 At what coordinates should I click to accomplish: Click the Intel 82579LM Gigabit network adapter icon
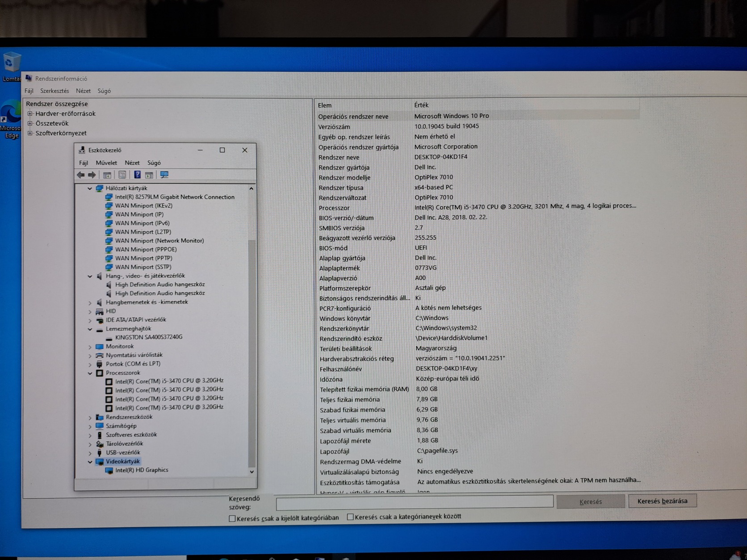point(109,197)
